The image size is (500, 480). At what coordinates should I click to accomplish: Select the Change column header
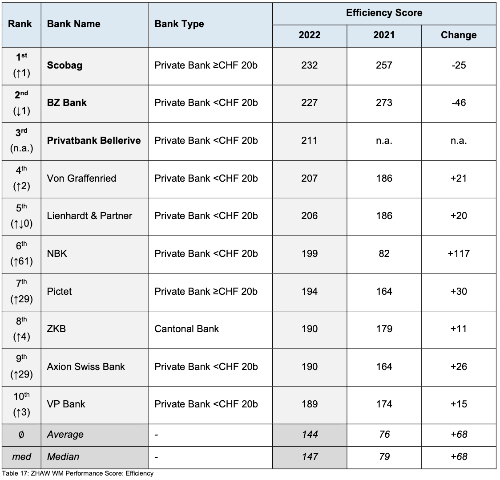458,35
